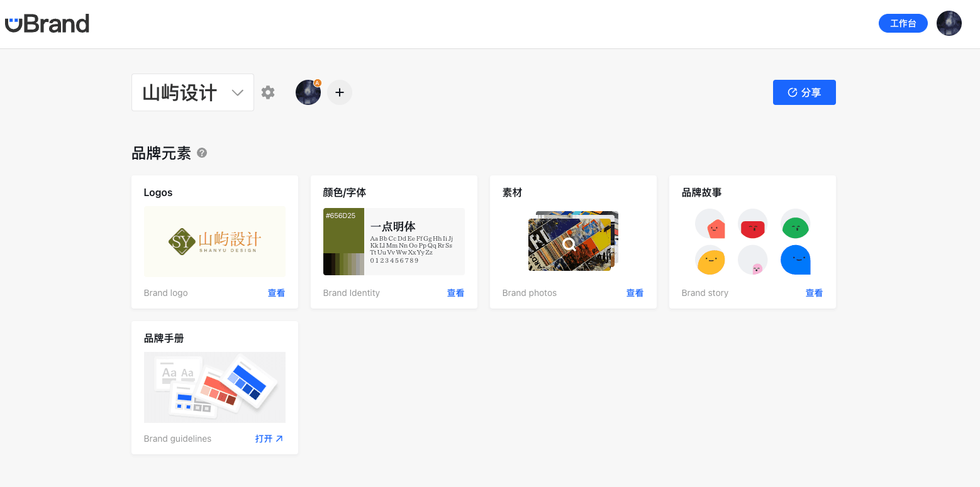Viewport: 980px width, 487px height.
Task: Click the 分享 button
Action: (x=804, y=92)
